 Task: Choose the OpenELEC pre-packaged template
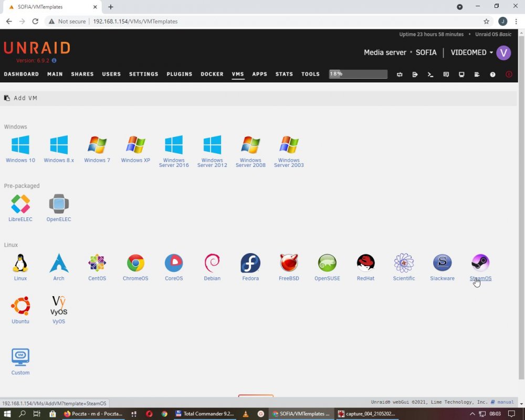(x=59, y=208)
